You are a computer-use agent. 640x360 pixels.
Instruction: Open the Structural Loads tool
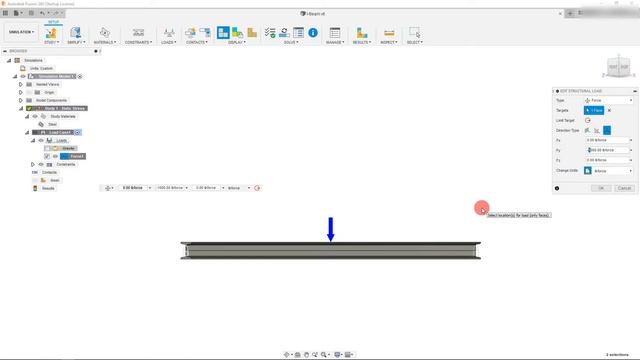169,33
